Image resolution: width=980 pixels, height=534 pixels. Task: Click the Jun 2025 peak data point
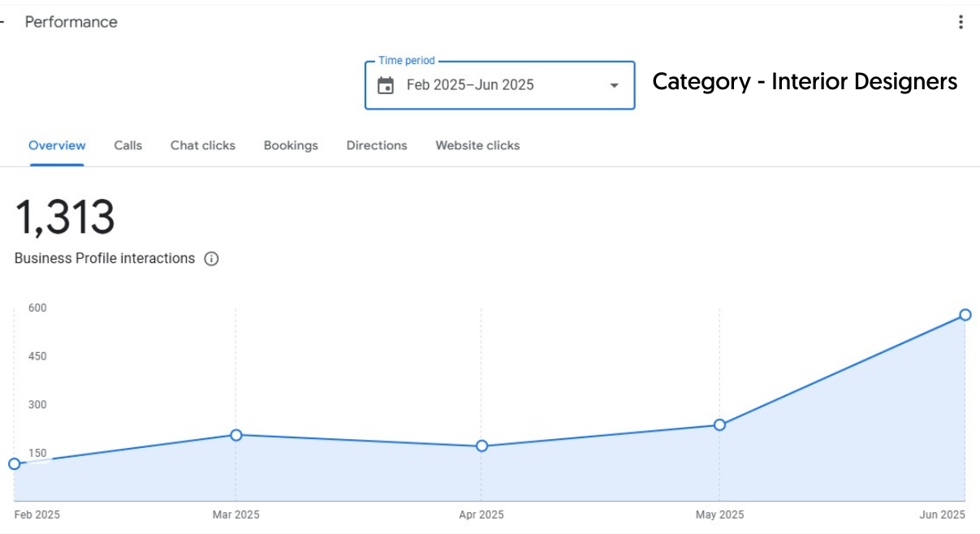click(x=965, y=315)
